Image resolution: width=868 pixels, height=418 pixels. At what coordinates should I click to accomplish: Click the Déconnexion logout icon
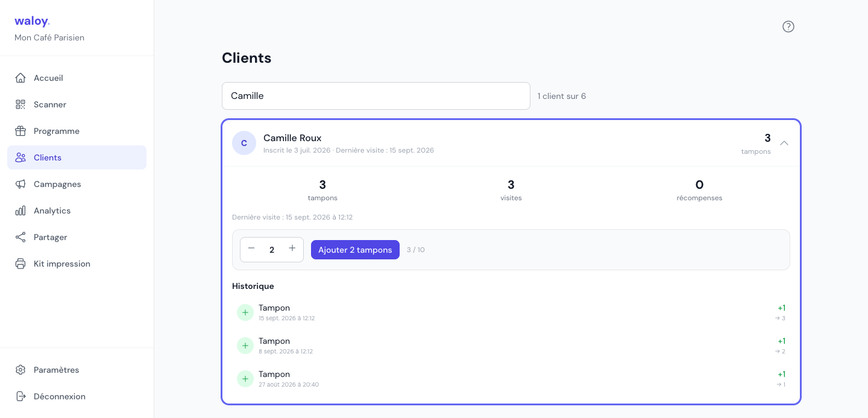(20, 396)
